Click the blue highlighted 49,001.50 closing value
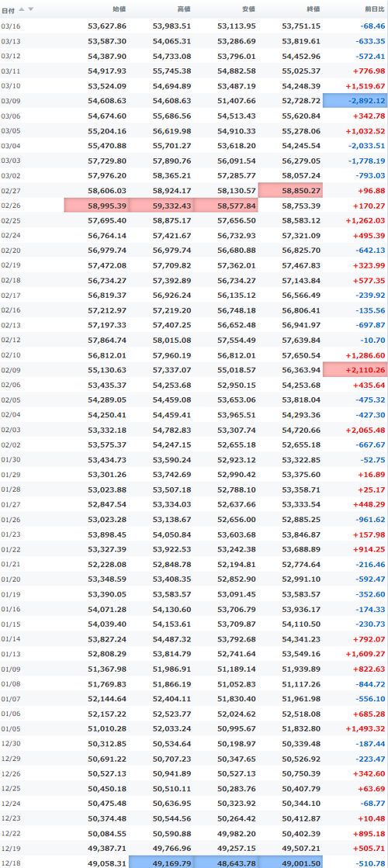 pyautogui.click(x=290, y=863)
